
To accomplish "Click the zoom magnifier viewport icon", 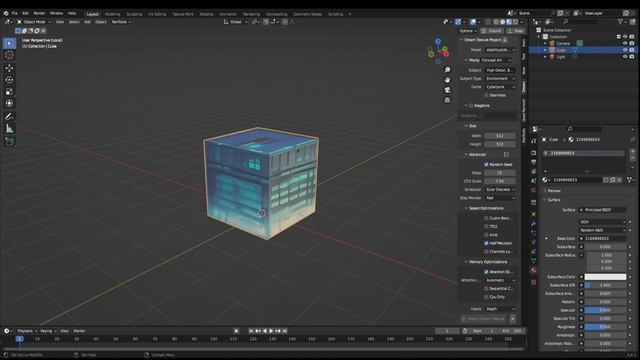I will pos(447,70).
